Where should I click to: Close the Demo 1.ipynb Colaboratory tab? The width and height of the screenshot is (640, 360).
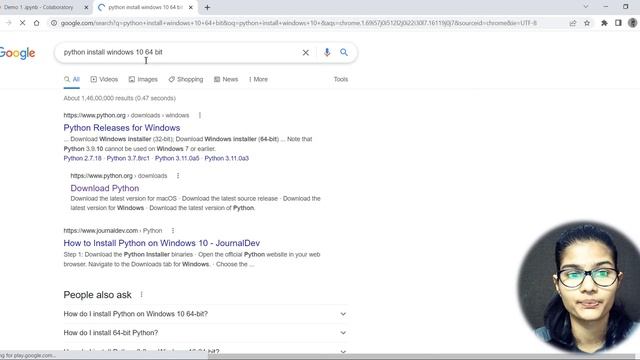point(86,7)
